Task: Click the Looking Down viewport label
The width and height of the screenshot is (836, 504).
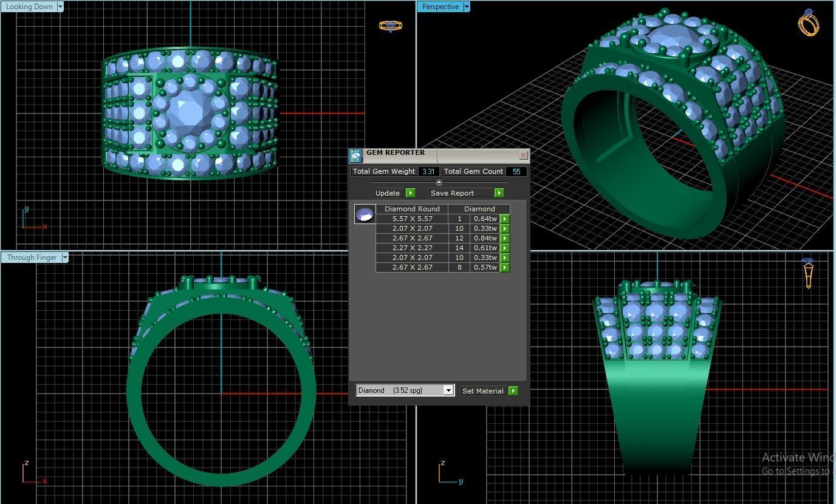Action: pyautogui.click(x=29, y=7)
